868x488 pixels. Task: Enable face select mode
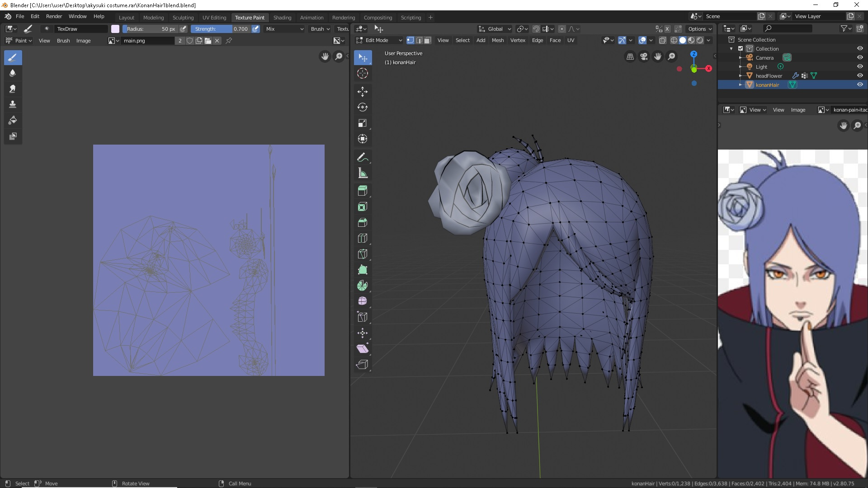(427, 40)
